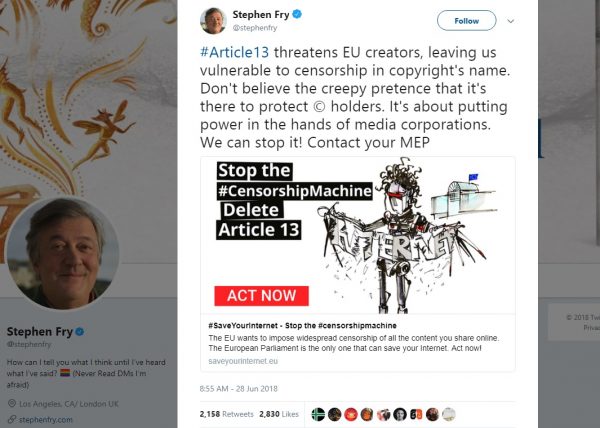Click Stephen Fry's avatar in the tweet header

(x=214, y=21)
